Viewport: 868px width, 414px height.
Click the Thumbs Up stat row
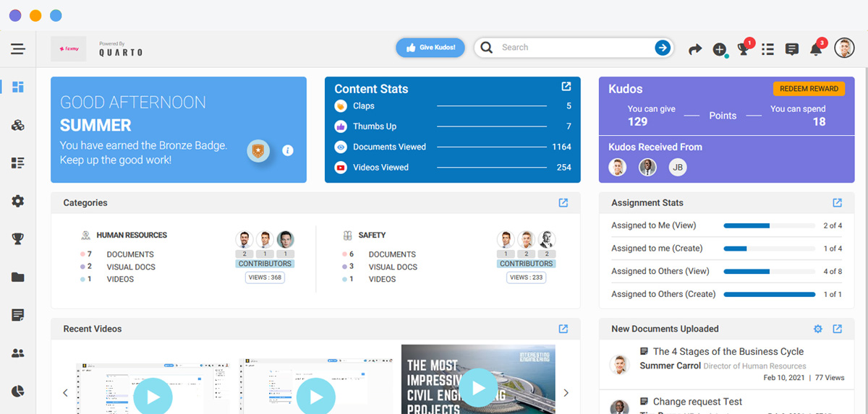click(453, 126)
